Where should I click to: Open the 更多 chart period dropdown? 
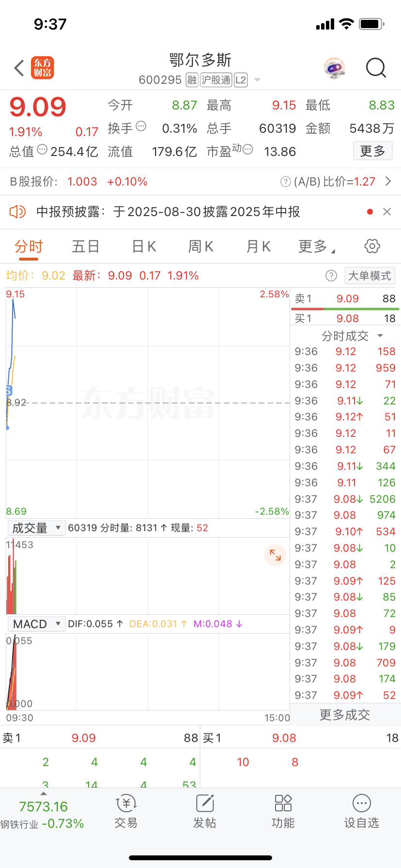[x=317, y=247]
